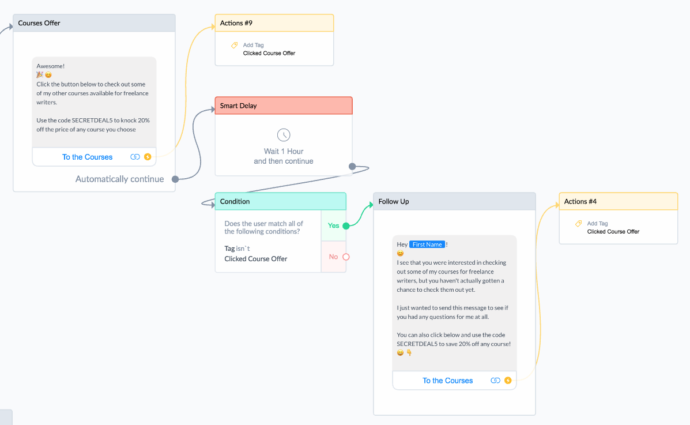Select the Automatically continue connector dot
Viewport: 690px width, 425px height.
click(x=175, y=179)
